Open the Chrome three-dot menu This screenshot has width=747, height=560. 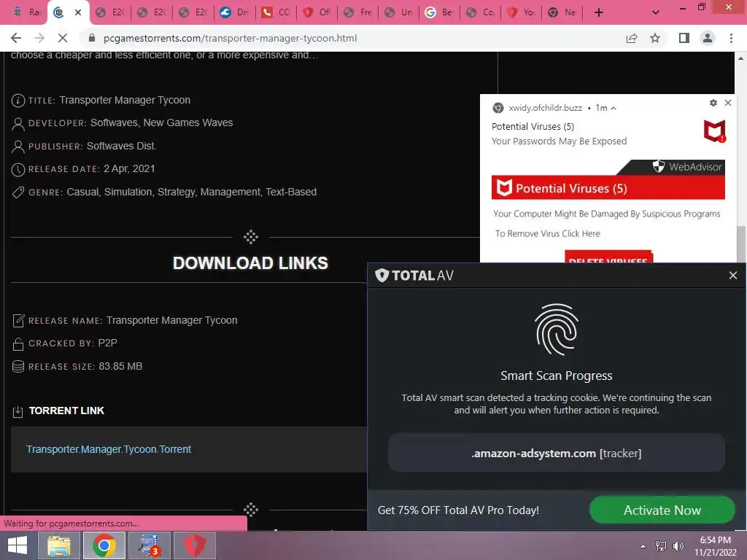point(731,38)
